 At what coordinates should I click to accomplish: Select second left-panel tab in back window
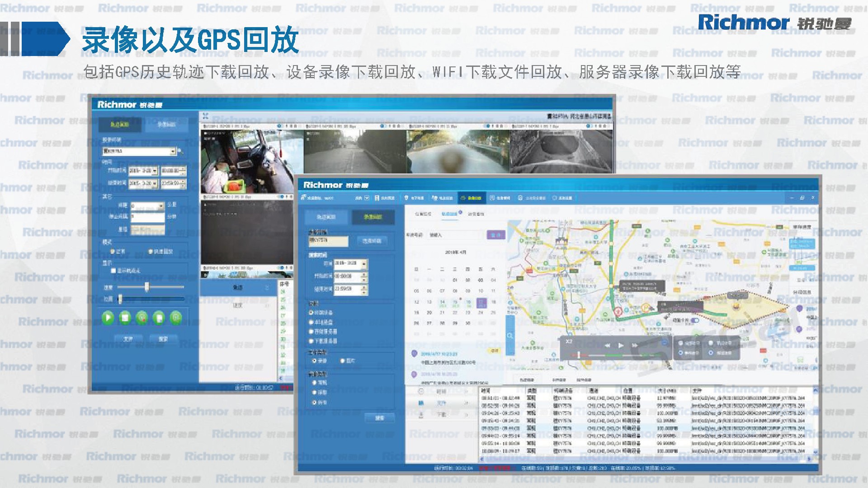pyautogui.click(x=166, y=124)
